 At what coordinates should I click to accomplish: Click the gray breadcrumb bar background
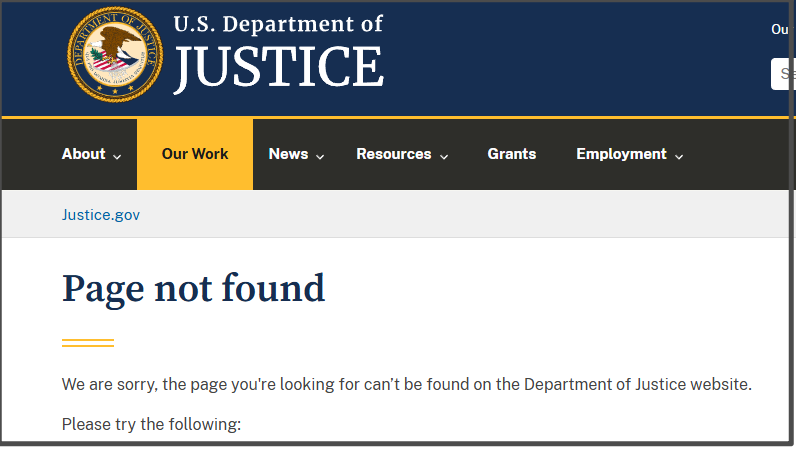(x=450, y=215)
